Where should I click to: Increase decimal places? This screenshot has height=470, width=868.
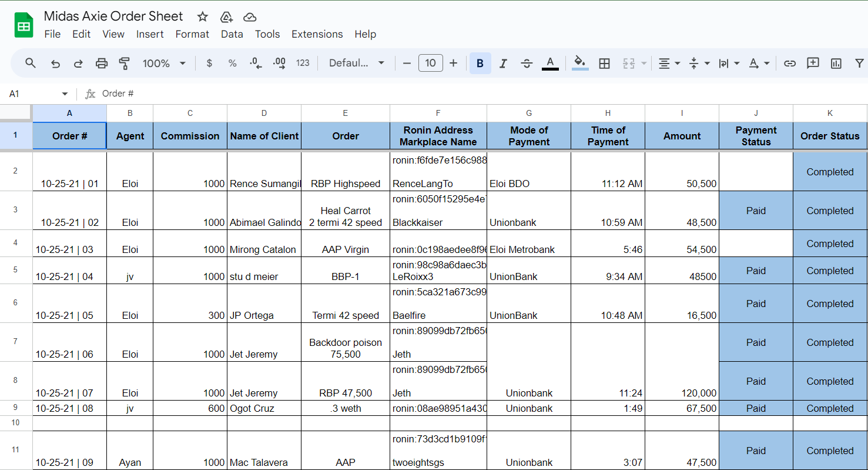pos(279,63)
